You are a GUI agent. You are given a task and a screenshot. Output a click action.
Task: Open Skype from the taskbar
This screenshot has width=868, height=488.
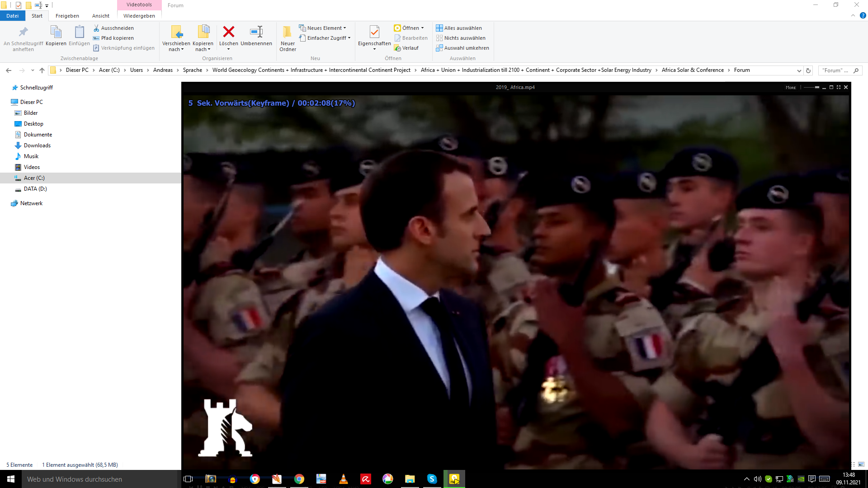[432, 479]
